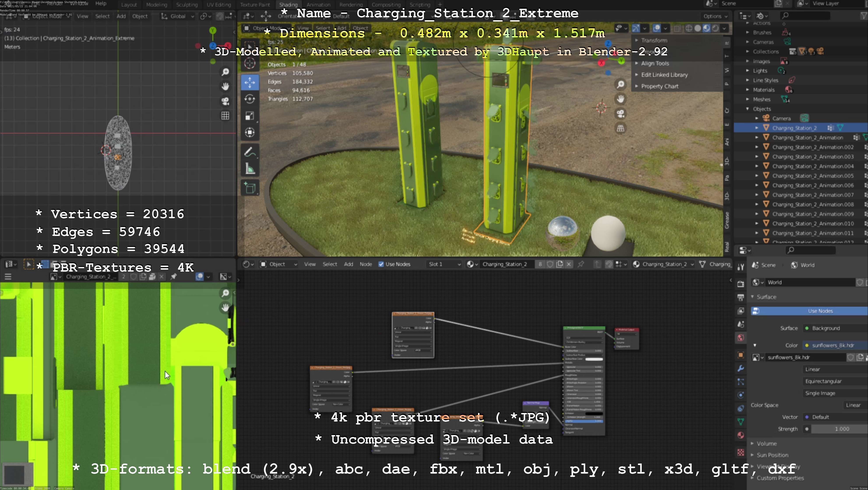The width and height of the screenshot is (868, 490).
Task: Expand the Volume panel
Action: (x=766, y=444)
